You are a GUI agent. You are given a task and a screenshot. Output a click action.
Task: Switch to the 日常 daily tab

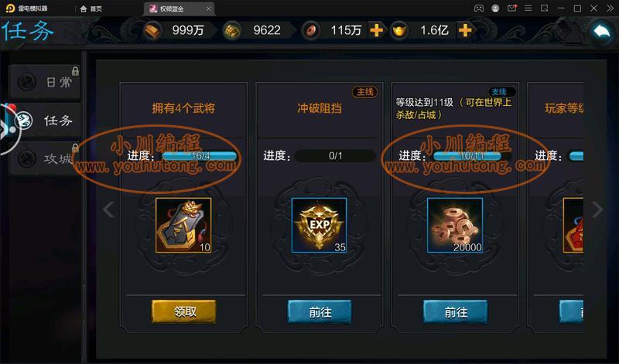pyautogui.click(x=45, y=82)
